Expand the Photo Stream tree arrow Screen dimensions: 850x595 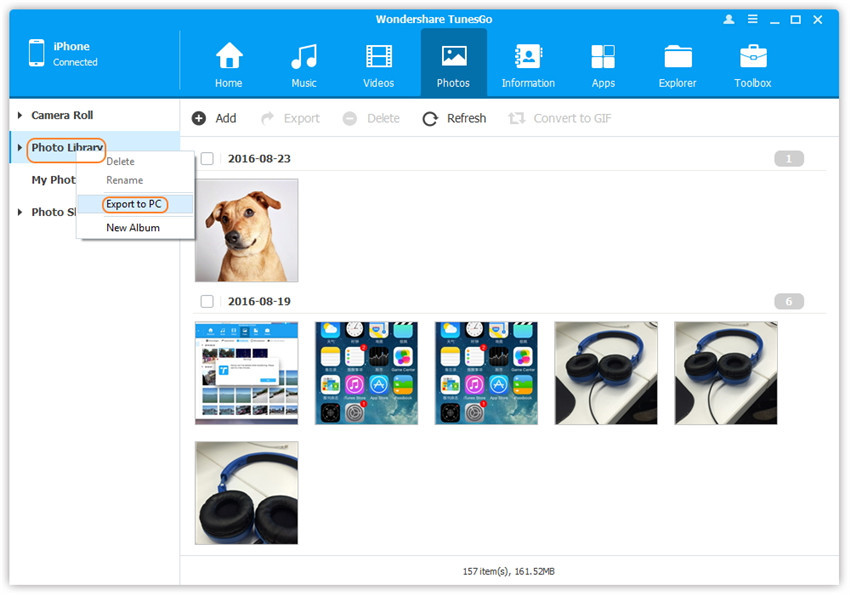pyautogui.click(x=20, y=212)
